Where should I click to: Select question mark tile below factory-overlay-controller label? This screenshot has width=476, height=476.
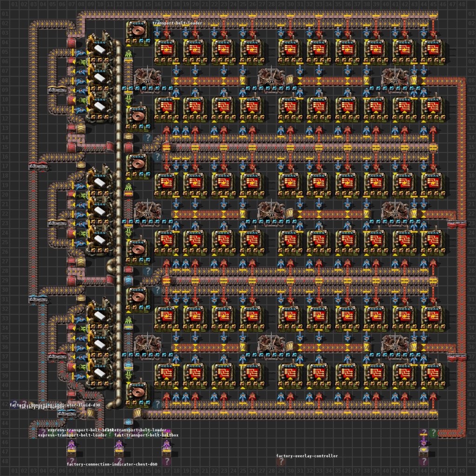coord(281,462)
